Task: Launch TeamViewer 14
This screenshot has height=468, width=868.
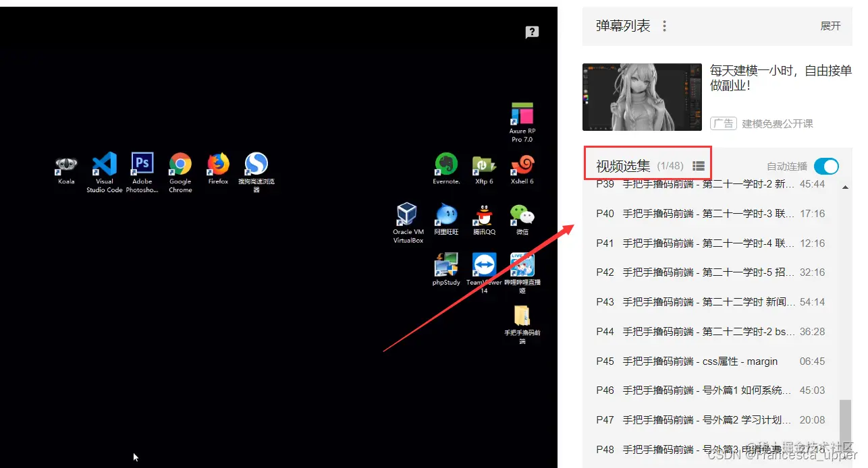Action: pyautogui.click(x=483, y=263)
